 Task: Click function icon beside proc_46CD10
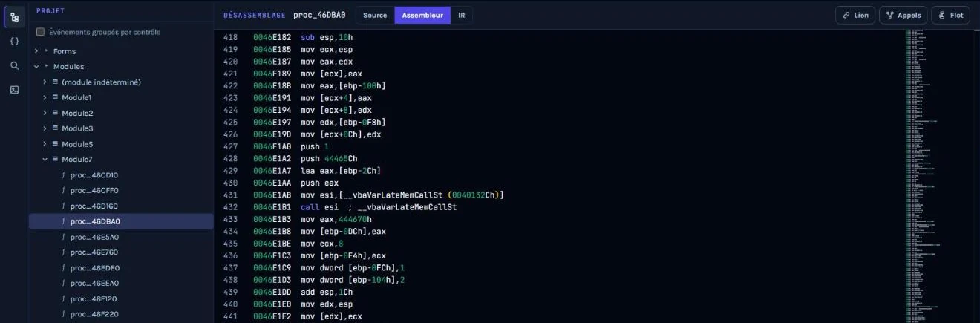64,175
